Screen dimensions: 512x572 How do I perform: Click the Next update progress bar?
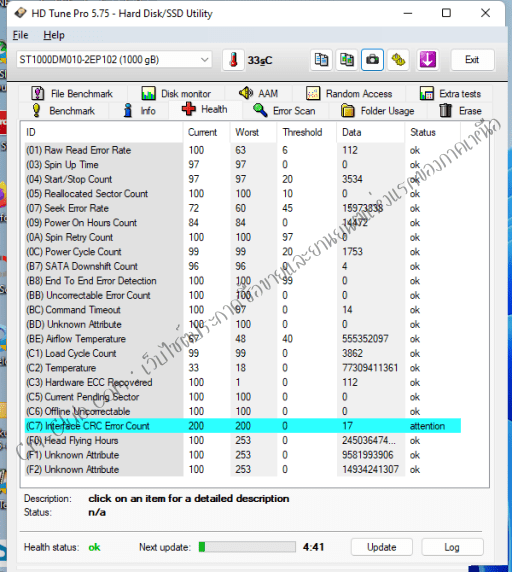[x=247, y=547]
